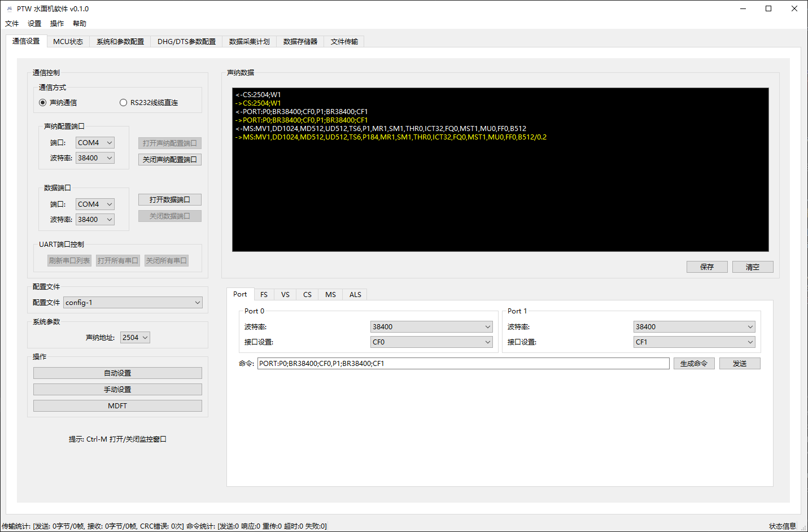Viewport: 808px width, 532px height.
Task: Open the 帮助 menu
Action: click(80, 24)
